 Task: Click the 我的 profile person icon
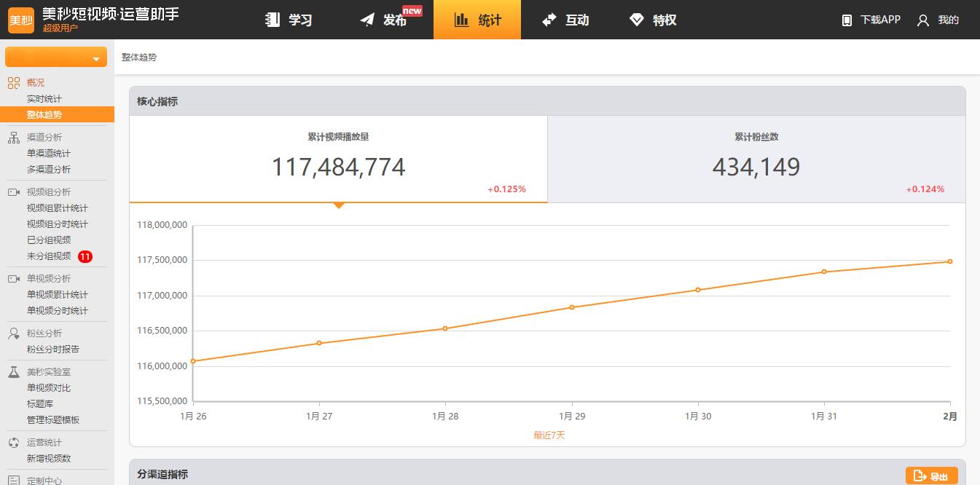[x=922, y=20]
